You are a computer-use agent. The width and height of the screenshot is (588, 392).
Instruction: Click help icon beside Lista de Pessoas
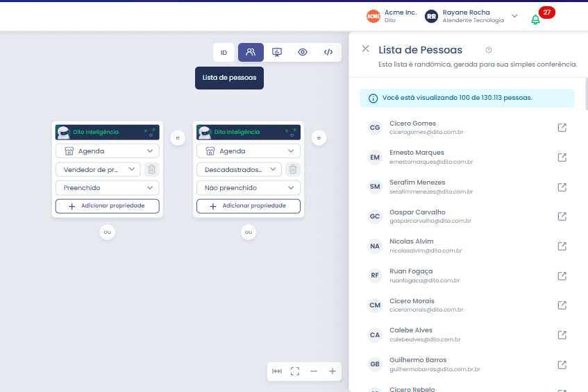click(489, 50)
